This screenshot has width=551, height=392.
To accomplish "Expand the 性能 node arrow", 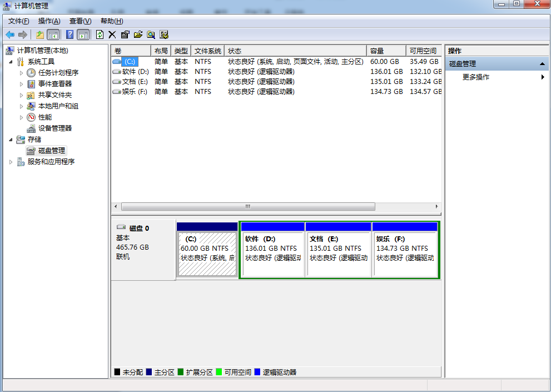I will coord(21,117).
